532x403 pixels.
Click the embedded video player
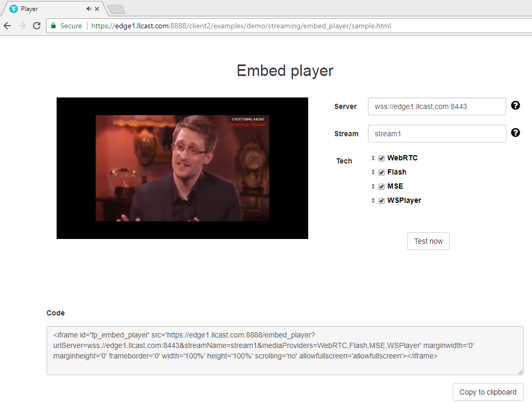tap(182, 168)
